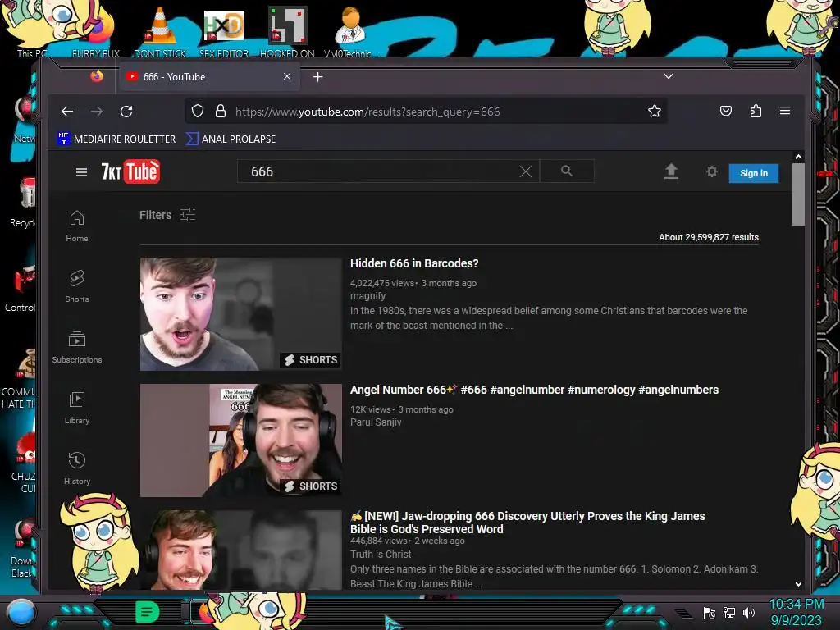Open the ANAL PROLAPSE bookmark
The image size is (840, 630).
click(x=231, y=139)
